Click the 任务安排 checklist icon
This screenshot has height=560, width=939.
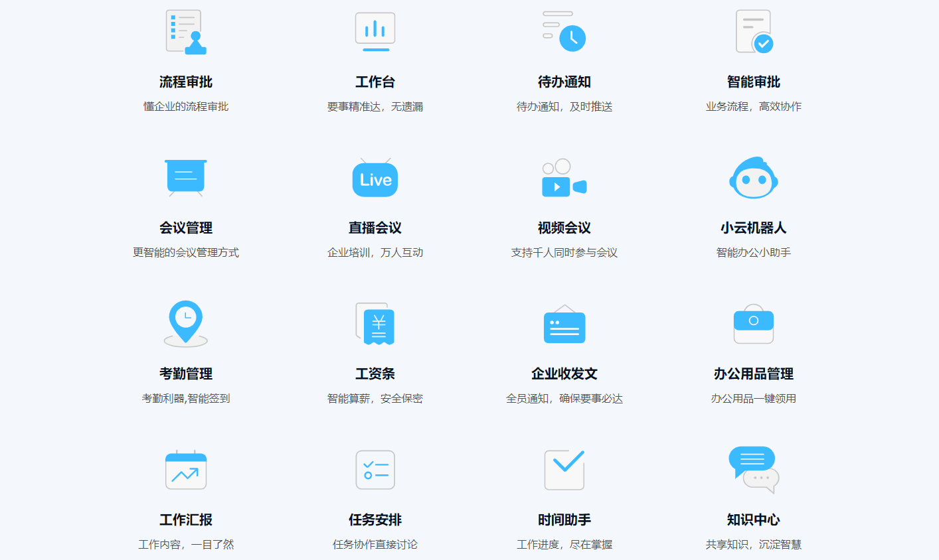(375, 470)
